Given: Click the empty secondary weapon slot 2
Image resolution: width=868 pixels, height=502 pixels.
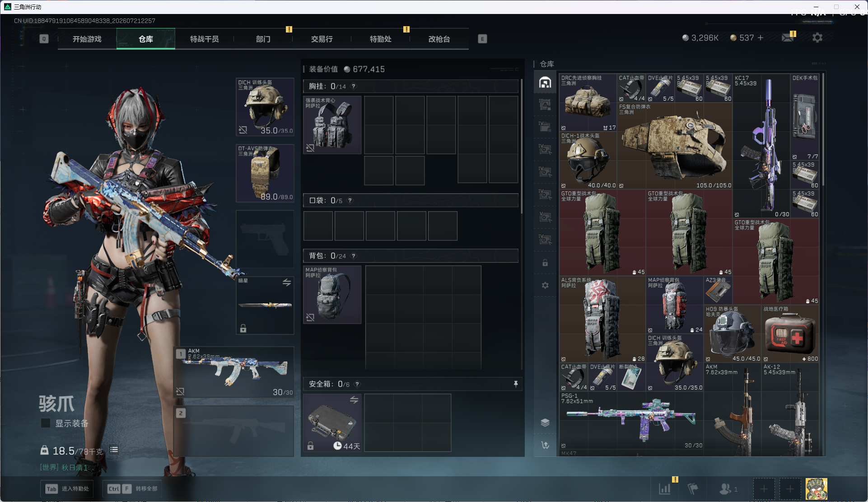Looking at the screenshot, I should pos(234,431).
